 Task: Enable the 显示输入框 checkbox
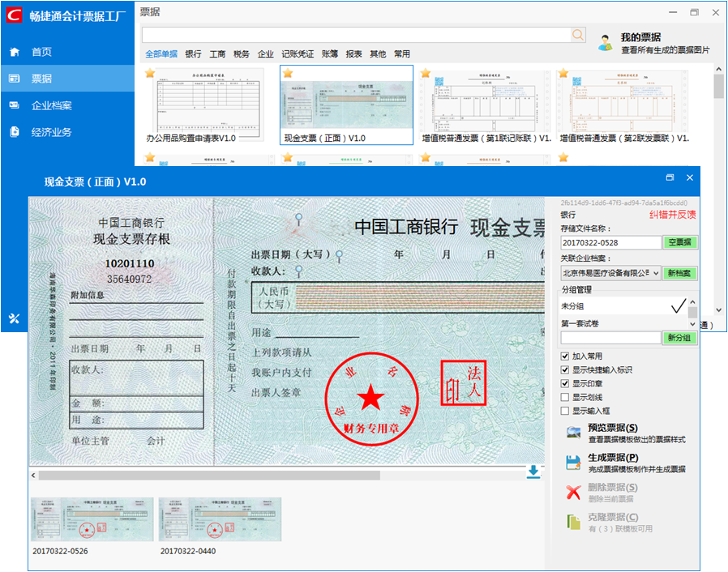coord(565,411)
